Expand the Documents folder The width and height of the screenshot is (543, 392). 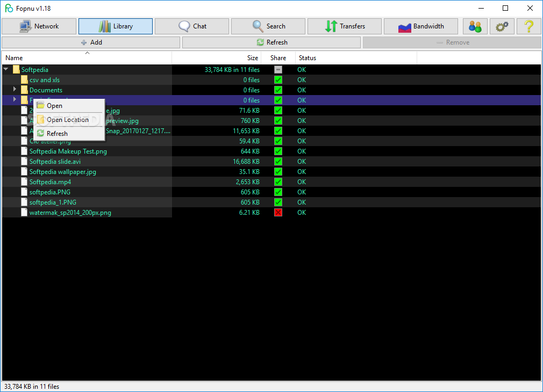[x=15, y=89]
